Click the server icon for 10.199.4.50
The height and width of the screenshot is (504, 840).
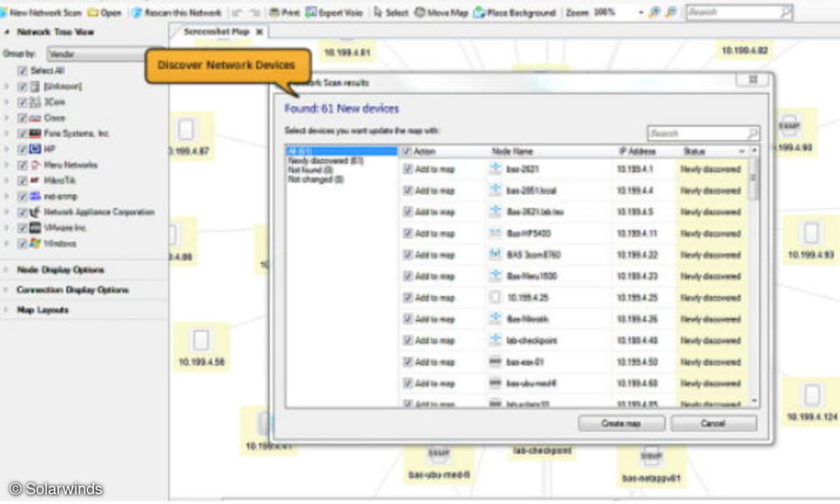coord(496,362)
